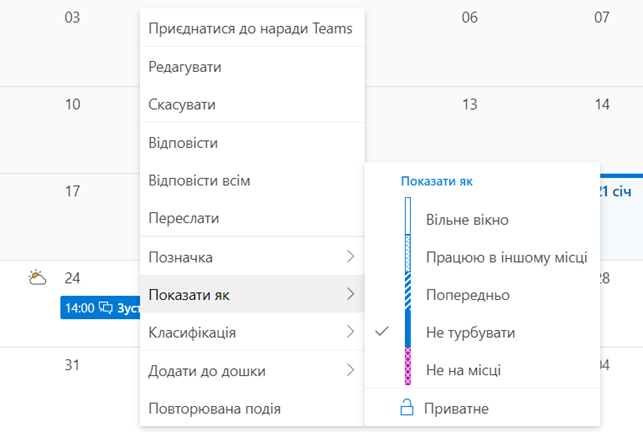This screenshot has height=432, width=643.
Task: Click the weather icon beside day 24
Action: coord(37,278)
